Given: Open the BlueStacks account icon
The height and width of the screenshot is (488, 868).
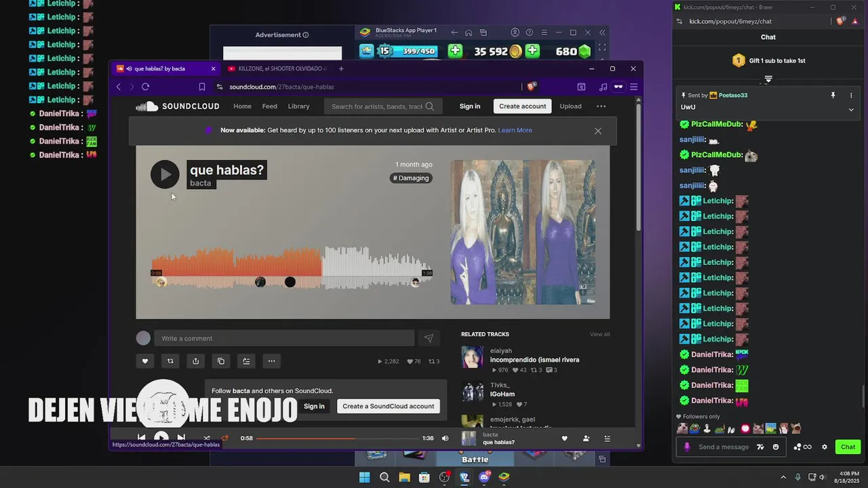Looking at the screenshot, I should (x=515, y=33).
